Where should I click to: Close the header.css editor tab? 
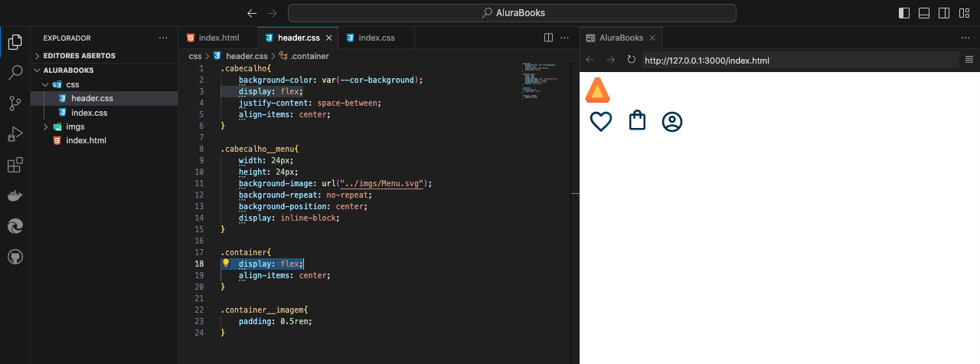(x=328, y=38)
